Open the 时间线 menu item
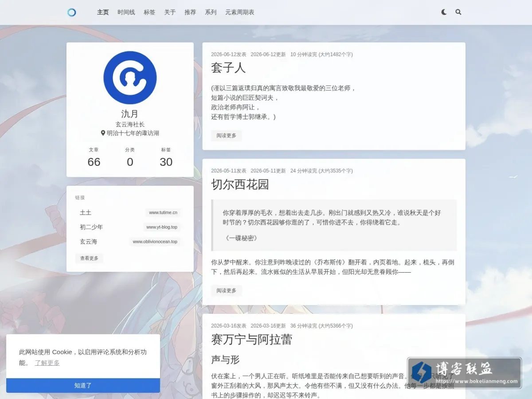This screenshot has height=399, width=532. tap(126, 12)
